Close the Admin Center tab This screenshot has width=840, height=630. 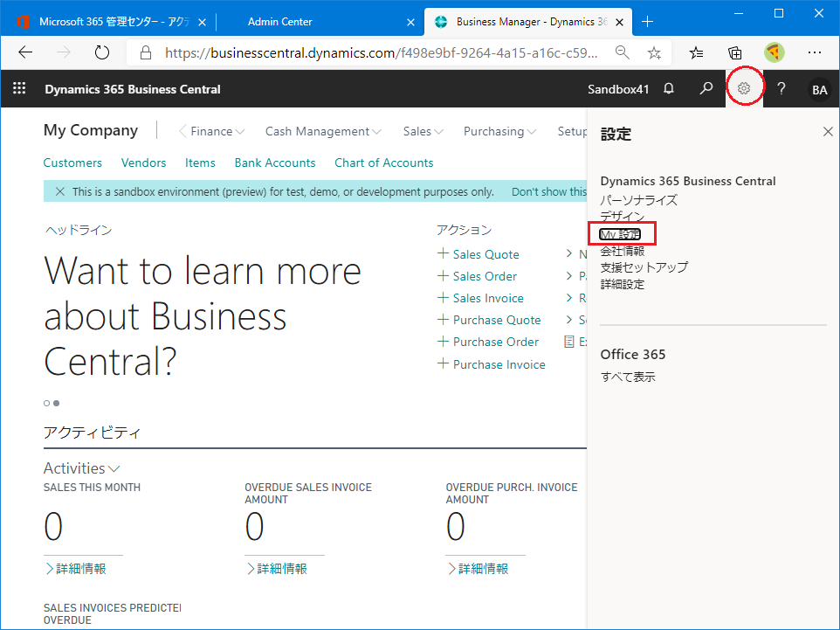click(x=410, y=22)
